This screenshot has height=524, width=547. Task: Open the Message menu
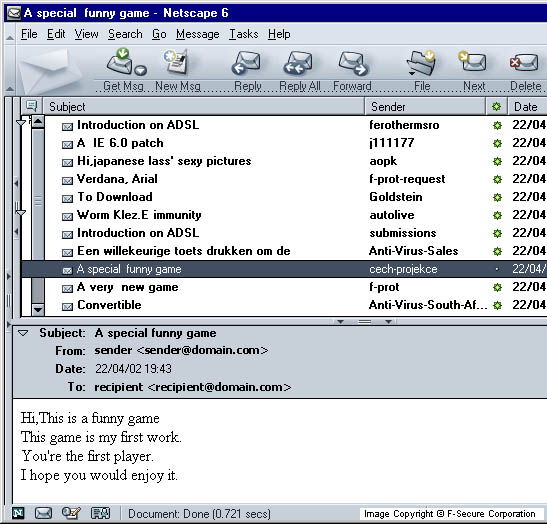point(198,34)
